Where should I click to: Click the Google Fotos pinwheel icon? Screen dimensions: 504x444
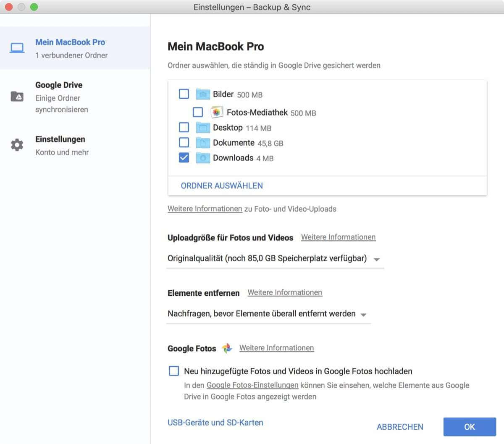coord(227,348)
